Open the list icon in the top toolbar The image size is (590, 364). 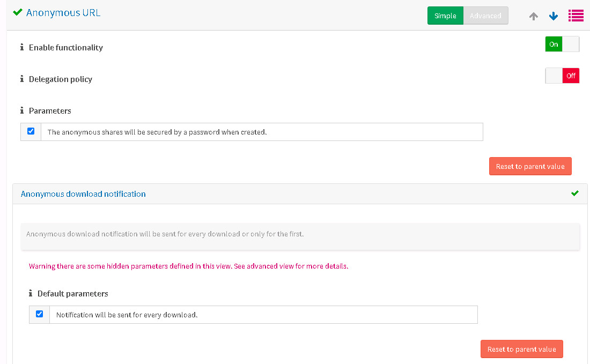pyautogui.click(x=576, y=16)
